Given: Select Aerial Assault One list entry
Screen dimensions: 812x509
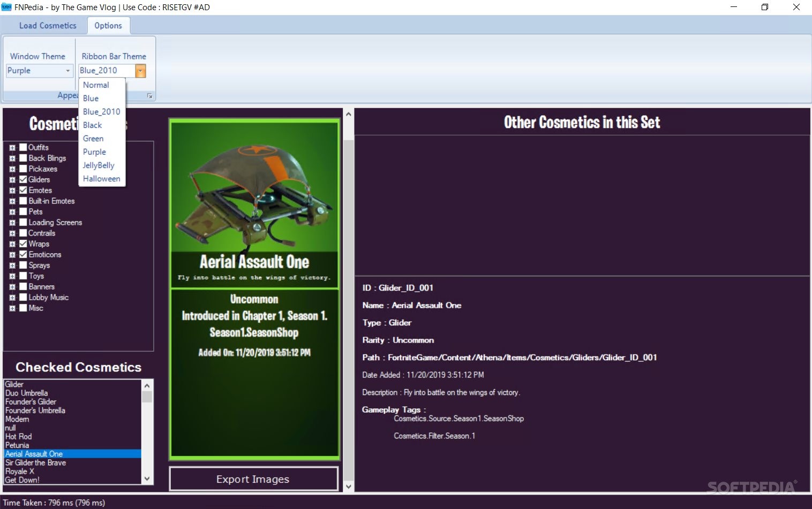Looking at the screenshot, I should (73, 454).
